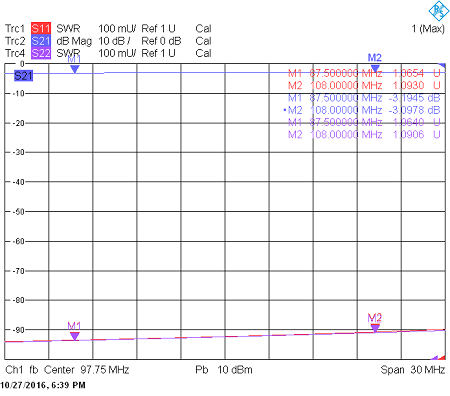This screenshot has height=396, width=450.
Task: Select Trc1 trace name
Action: [x=15, y=28]
